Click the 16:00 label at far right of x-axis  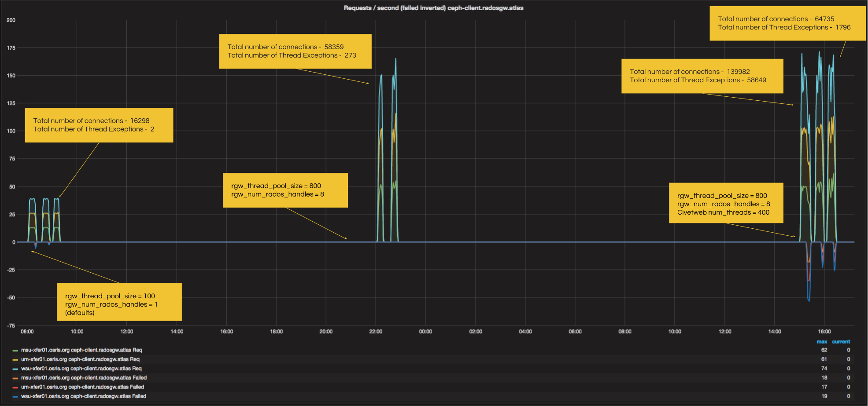(824, 332)
